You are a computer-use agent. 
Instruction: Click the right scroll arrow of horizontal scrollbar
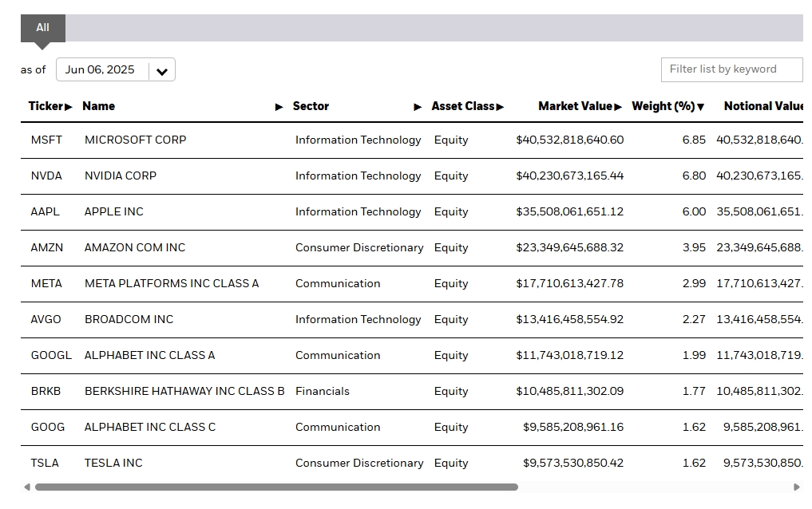pyautogui.click(x=797, y=487)
